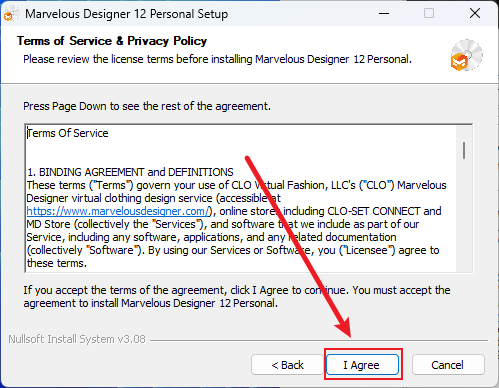Minimize the setup window
Image resolution: width=499 pixels, height=388 pixels.
pyautogui.click(x=384, y=14)
